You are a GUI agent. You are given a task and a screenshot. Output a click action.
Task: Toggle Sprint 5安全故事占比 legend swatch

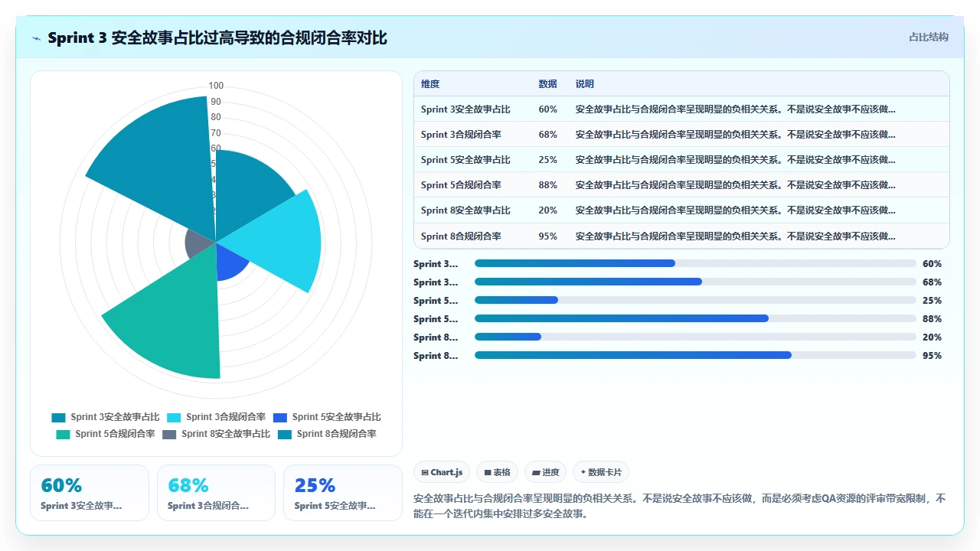[280, 417]
